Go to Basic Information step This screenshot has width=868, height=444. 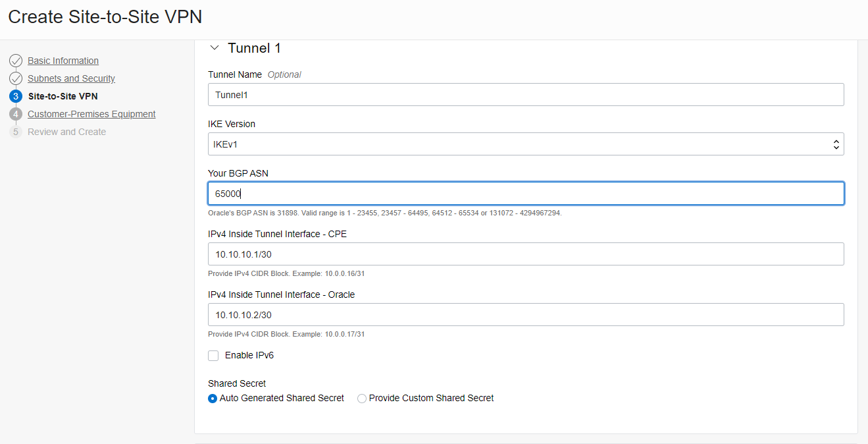tap(63, 61)
